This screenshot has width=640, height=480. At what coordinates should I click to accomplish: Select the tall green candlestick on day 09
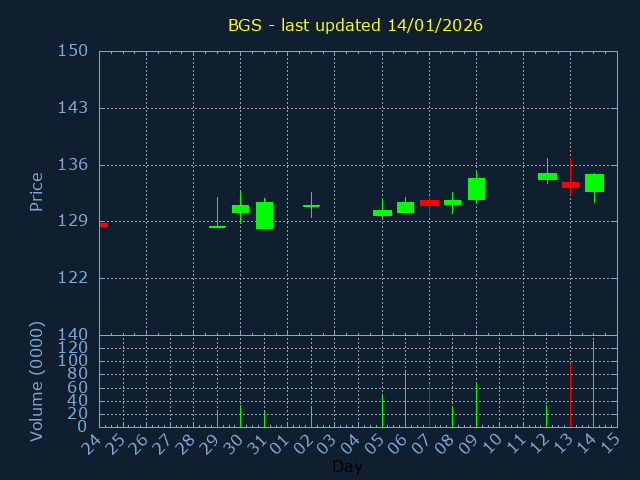point(476,189)
